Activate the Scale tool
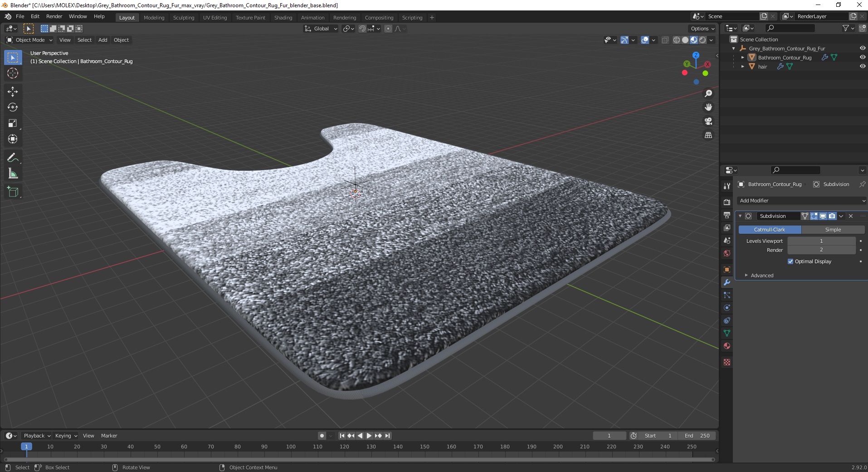 [13, 123]
